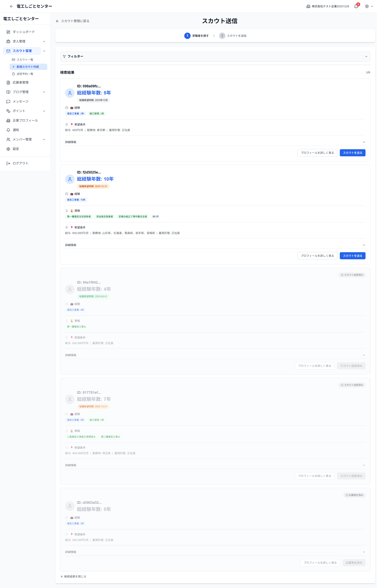Click スカウト管理に戻る link
This screenshot has height=588, width=377.
73,21
